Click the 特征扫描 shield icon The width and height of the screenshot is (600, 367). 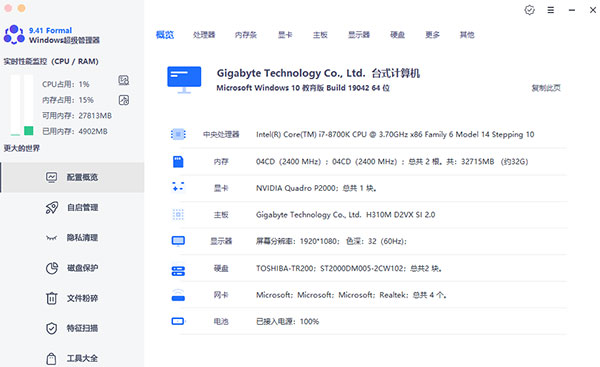tap(52, 328)
